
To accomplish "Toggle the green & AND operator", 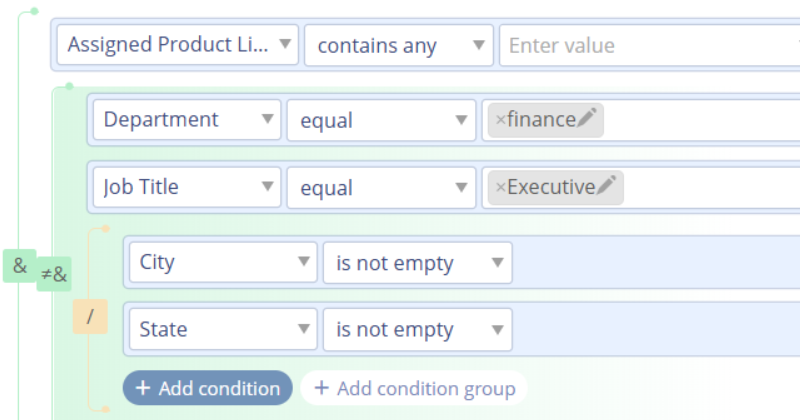I will coord(20,266).
